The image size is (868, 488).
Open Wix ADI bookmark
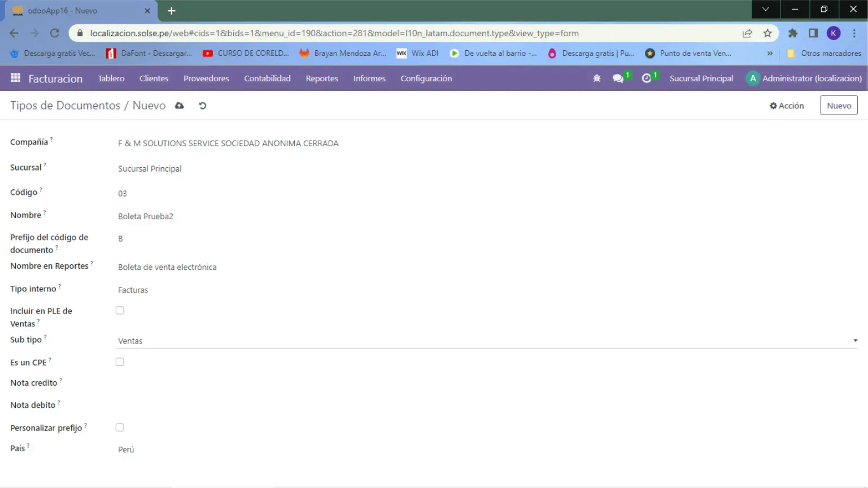[x=418, y=53]
